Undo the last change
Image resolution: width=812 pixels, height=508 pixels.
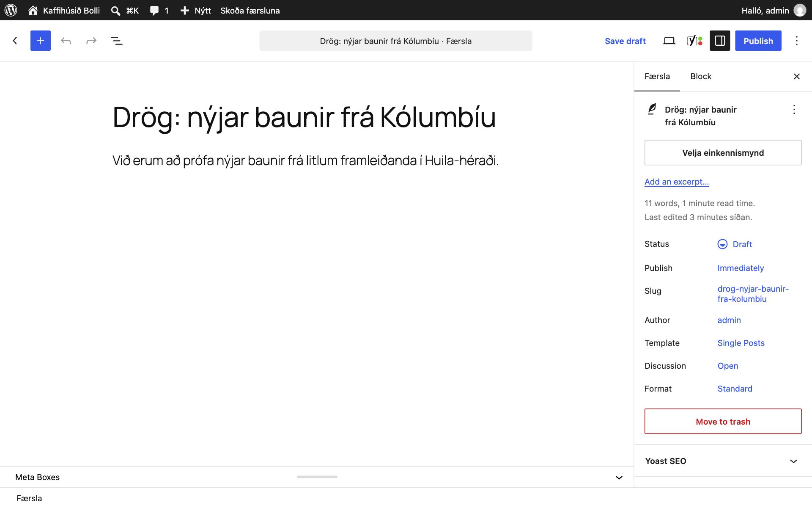[x=66, y=41]
